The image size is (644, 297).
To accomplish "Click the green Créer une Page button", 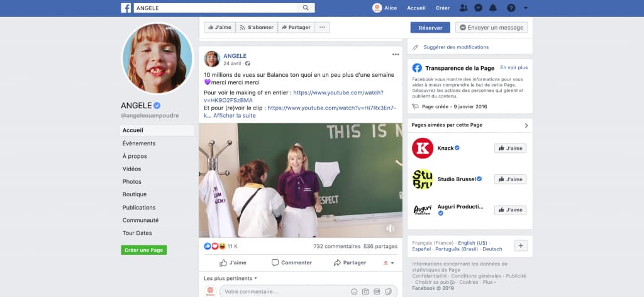I will point(144,250).
